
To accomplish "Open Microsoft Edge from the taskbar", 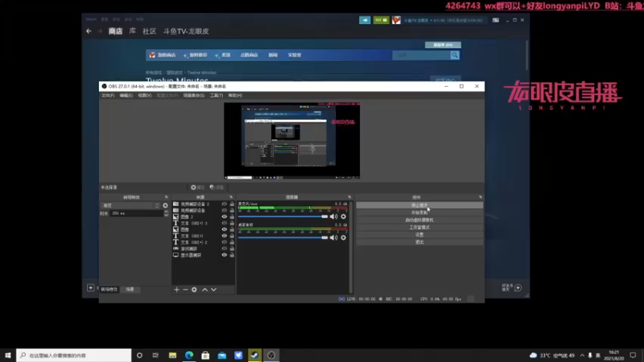I will pyautogui.click(x=189, y=355).
